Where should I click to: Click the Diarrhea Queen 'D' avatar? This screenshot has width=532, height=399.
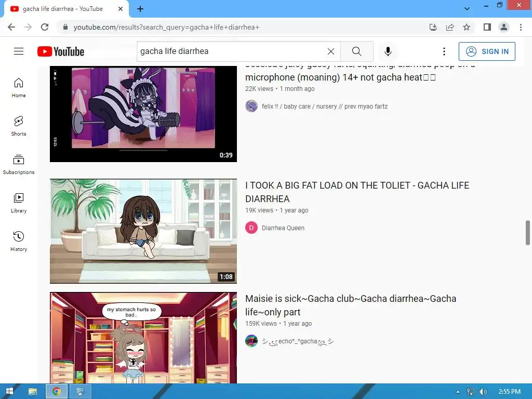pyautogui.click(x=251, y=228)
